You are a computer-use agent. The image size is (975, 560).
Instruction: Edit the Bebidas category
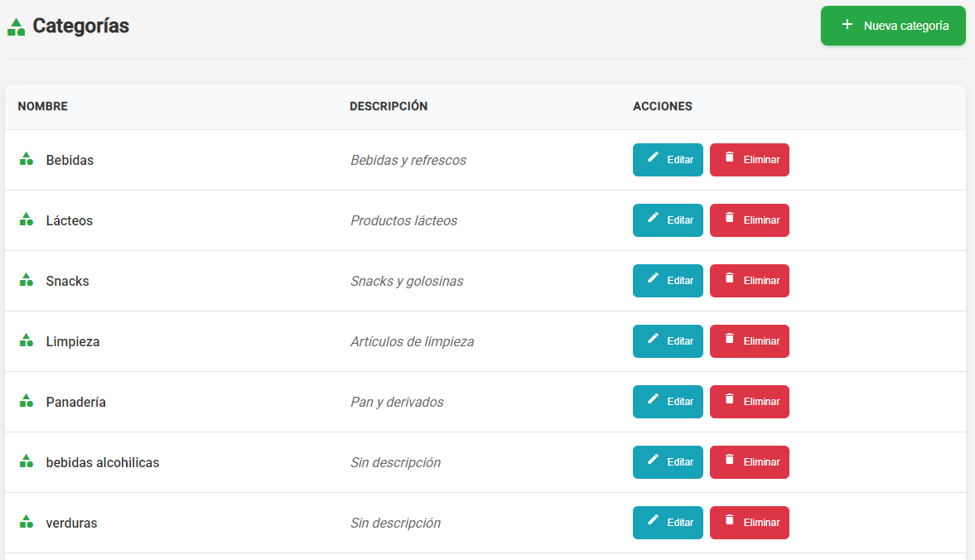(x=668, y=160)
